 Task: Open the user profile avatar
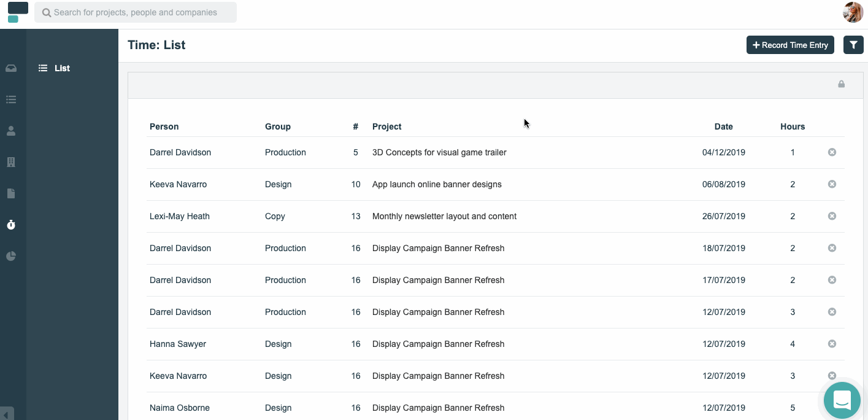(853, 12)
